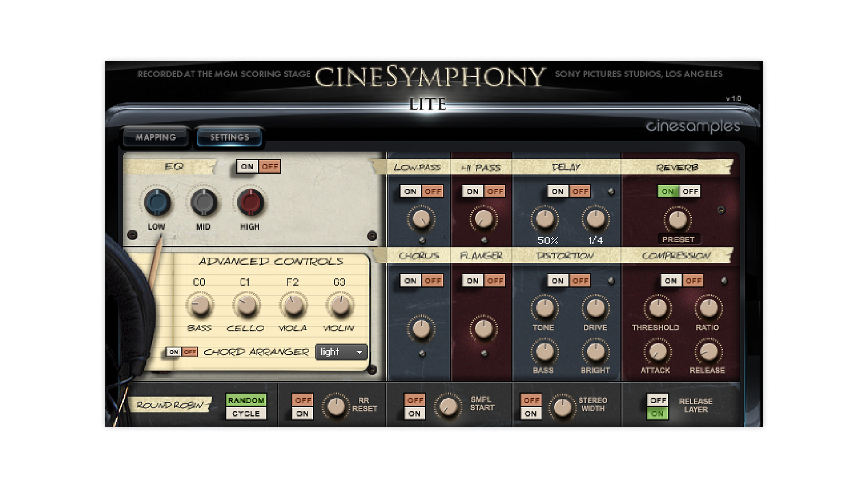Click the Reverb PRESET knob
The image size is (868, 488).
[x=677, y=220]
